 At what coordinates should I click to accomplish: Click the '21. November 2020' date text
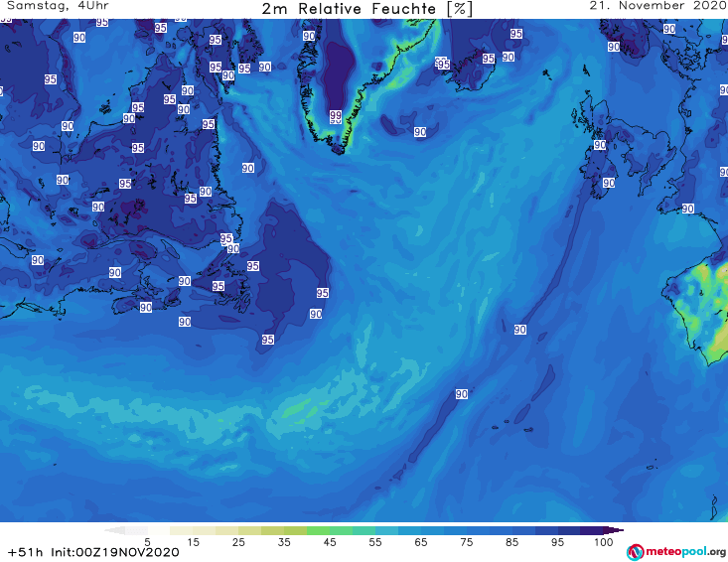coord(657,6)
